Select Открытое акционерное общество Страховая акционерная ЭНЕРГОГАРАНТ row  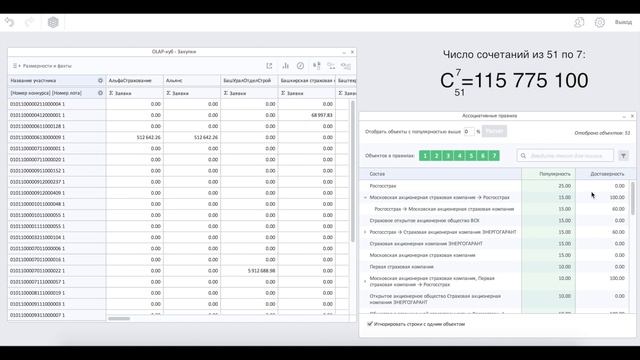tap(495, 299)
